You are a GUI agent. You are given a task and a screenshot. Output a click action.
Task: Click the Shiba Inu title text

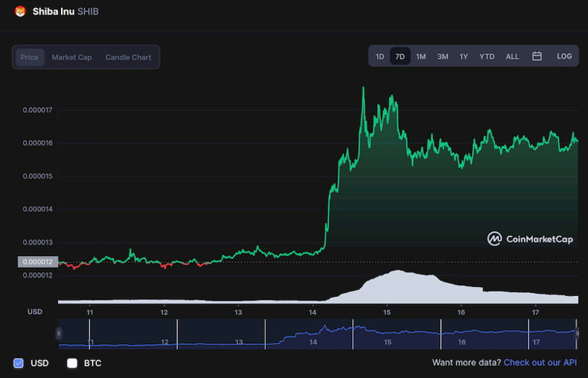tap(54, 11)
